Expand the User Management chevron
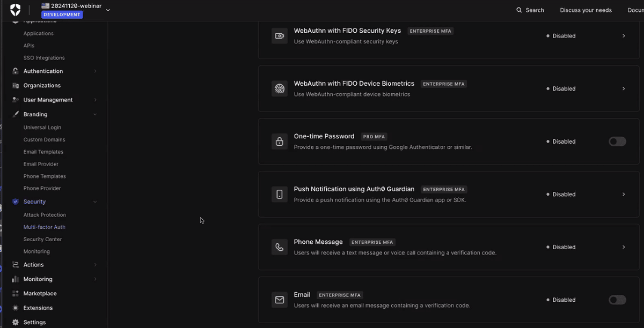The width and height of the screenshot is (644, 328). pyautogui.click(x=95, y=100)
